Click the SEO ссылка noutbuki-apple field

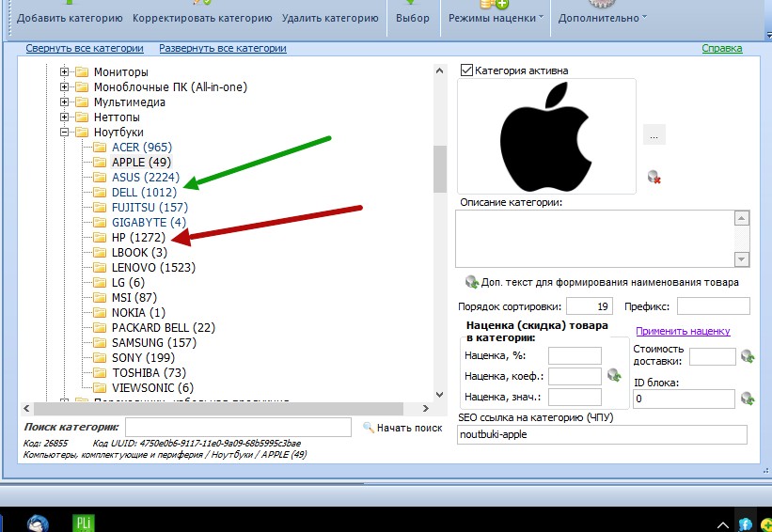point(602,434)
